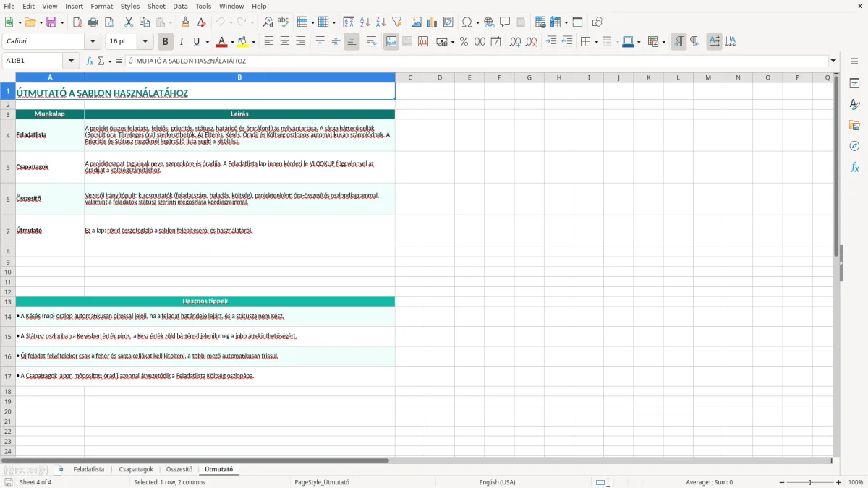Open Draw Functions shapes icon
The image size is (868, 488).
597,22
